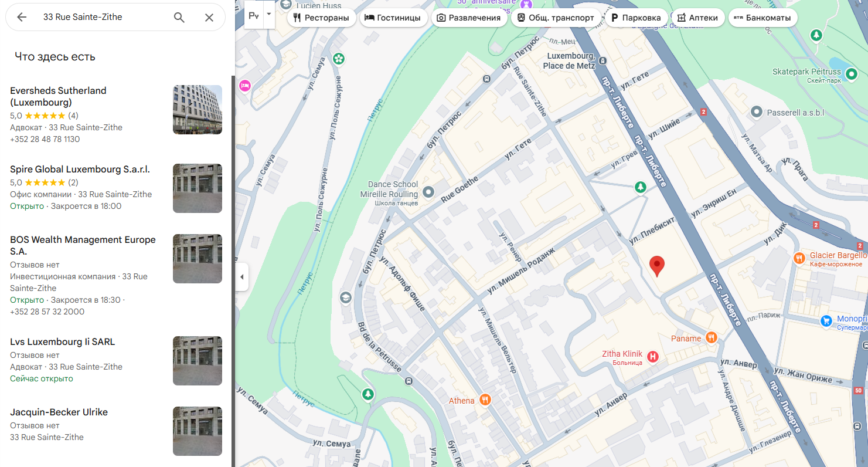Click the Rue Goethe street label
The width and height of the screenshot is (868, 467).
460,191
